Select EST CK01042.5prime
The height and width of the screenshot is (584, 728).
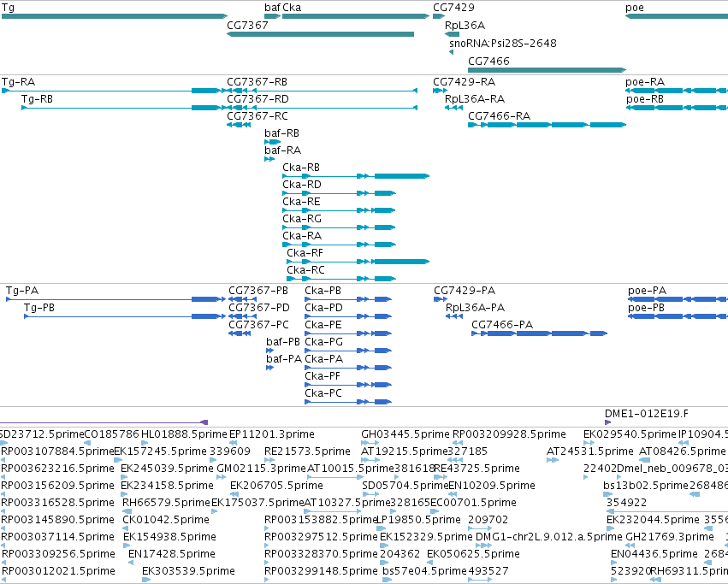coord(166,520)
